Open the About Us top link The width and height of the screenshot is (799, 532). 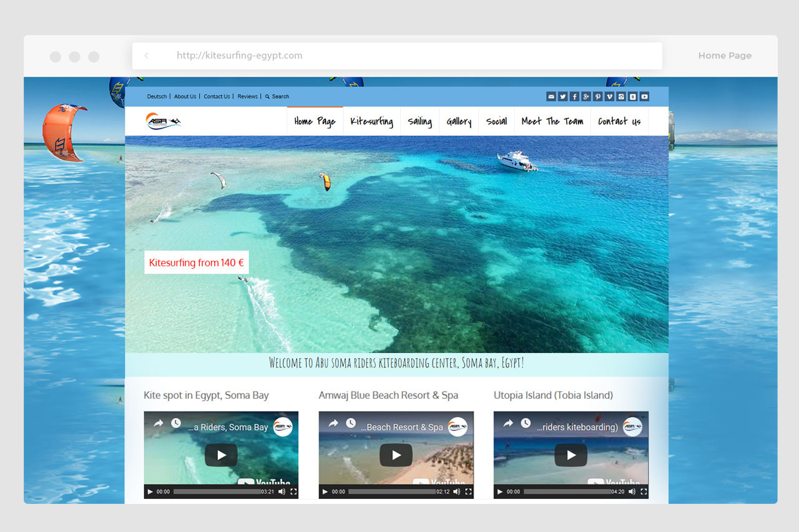tap(185, 97)
